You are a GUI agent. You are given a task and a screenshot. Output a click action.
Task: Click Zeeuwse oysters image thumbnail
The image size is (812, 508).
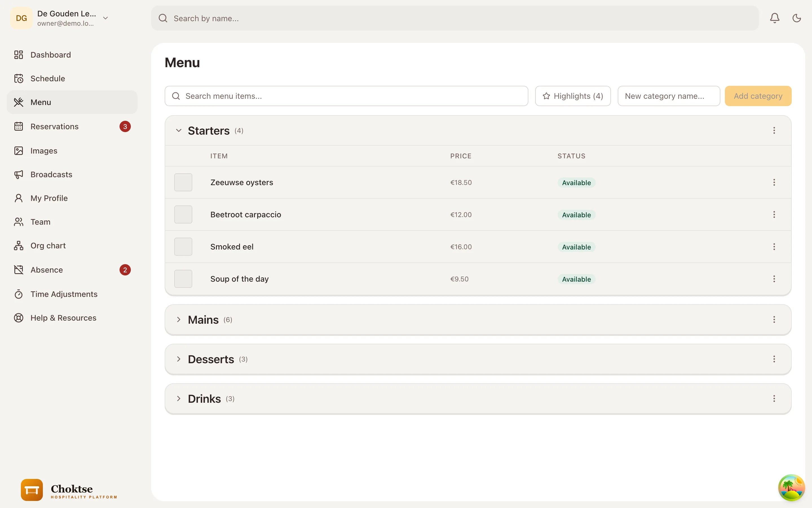tap(183, 182)
